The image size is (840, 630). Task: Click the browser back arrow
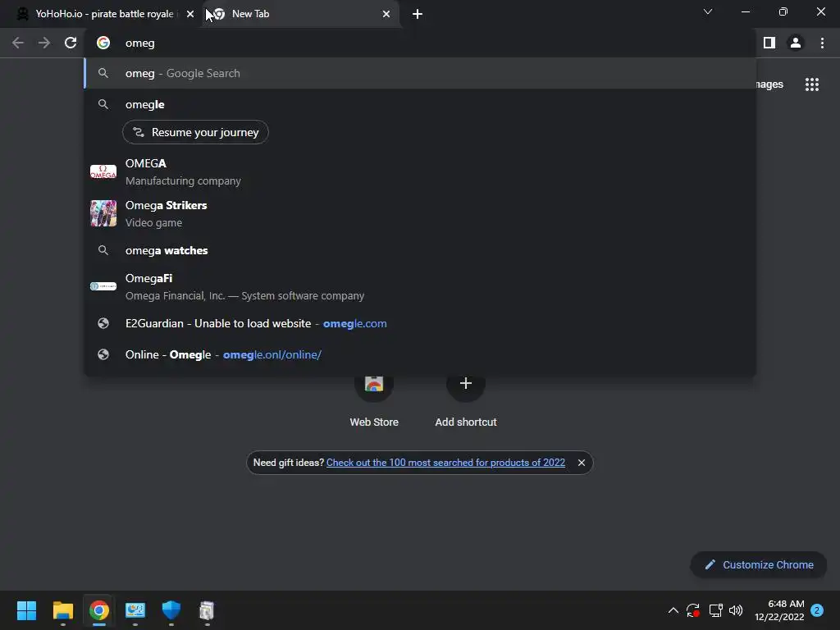18,43
